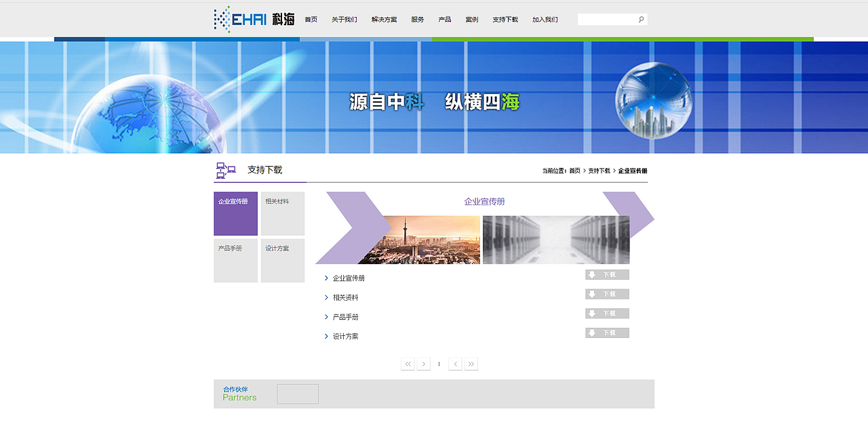Image resolution: width=868 pixels, height=422 pixels.
Task: Click the chevron before 企业宣传册 entry
Action: tap(326, 278)
